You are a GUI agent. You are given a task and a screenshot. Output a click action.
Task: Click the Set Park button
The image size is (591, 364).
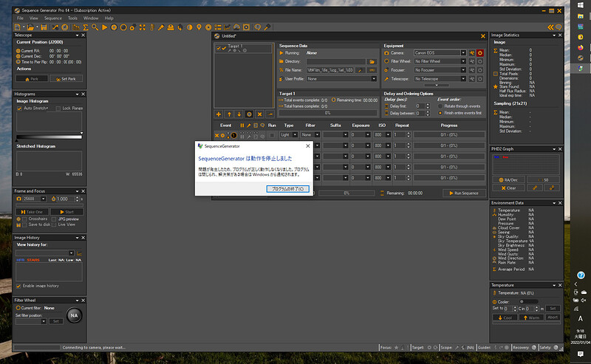point(66,79)
